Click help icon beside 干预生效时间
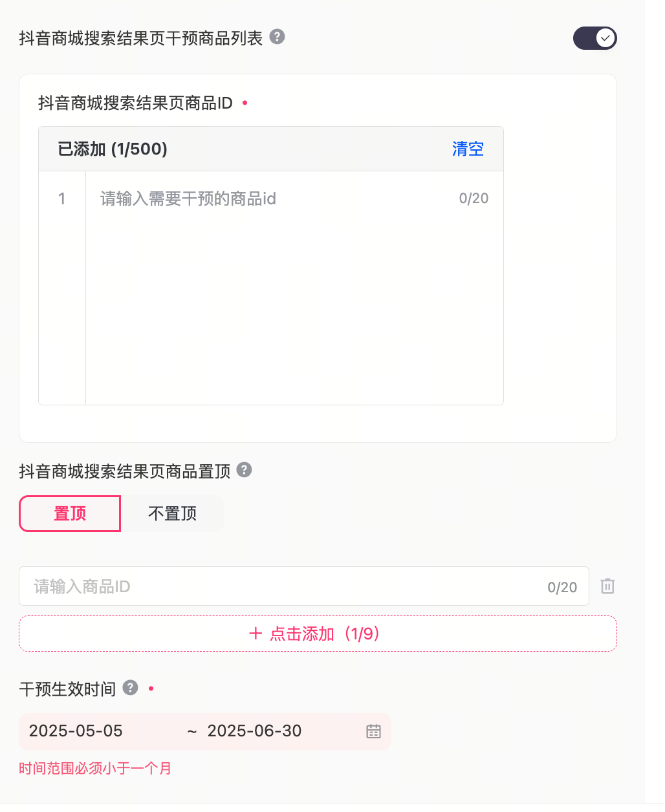 pos(130,688)
